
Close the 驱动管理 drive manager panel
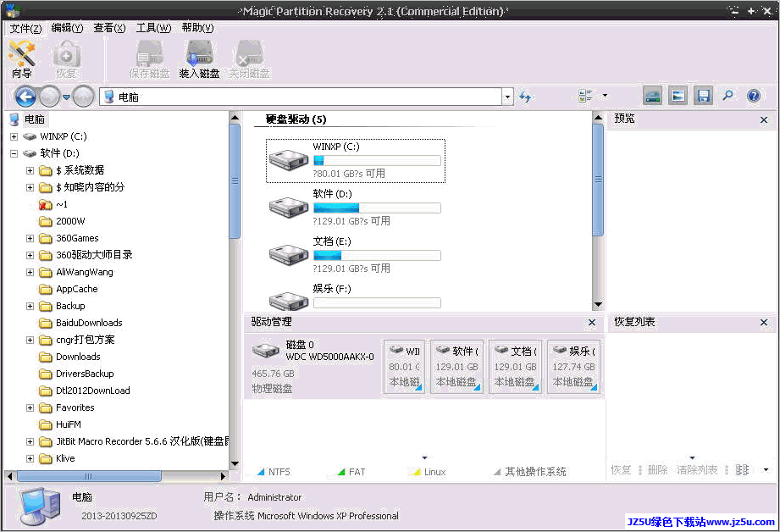point(592,323)
